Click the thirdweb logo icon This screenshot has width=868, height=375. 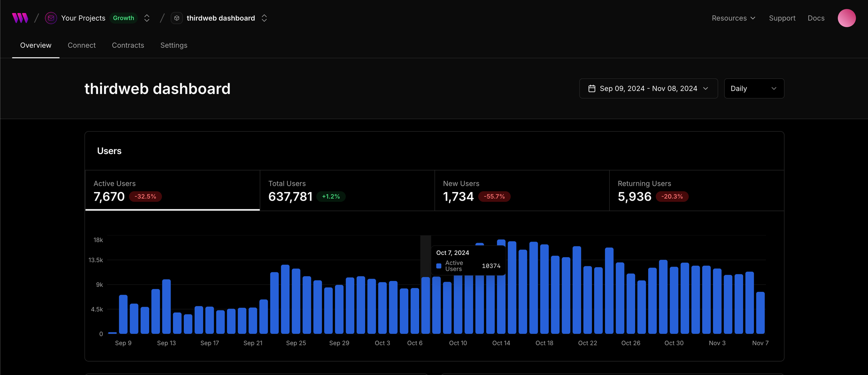20,18
